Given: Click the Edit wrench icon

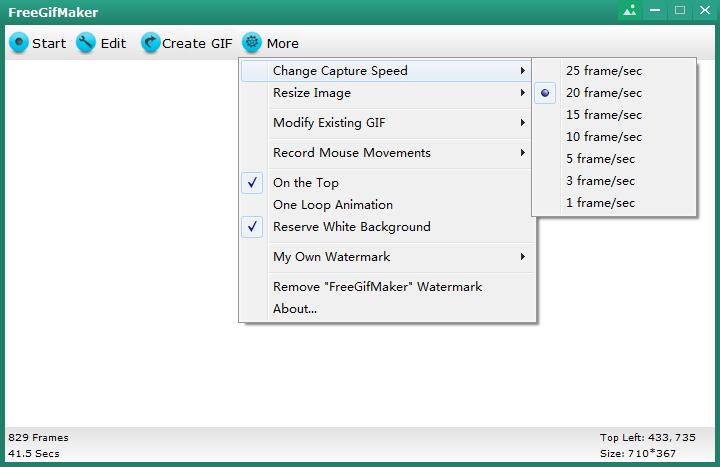Looking at the screenshot, I should [85, 43].
